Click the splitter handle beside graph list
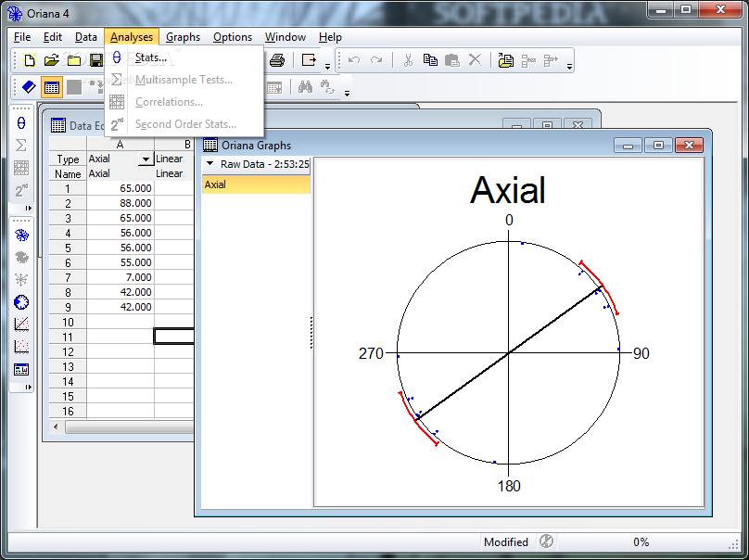Viewport: 749px width, 560px height. pyautogui.click(x=311, y=333)
